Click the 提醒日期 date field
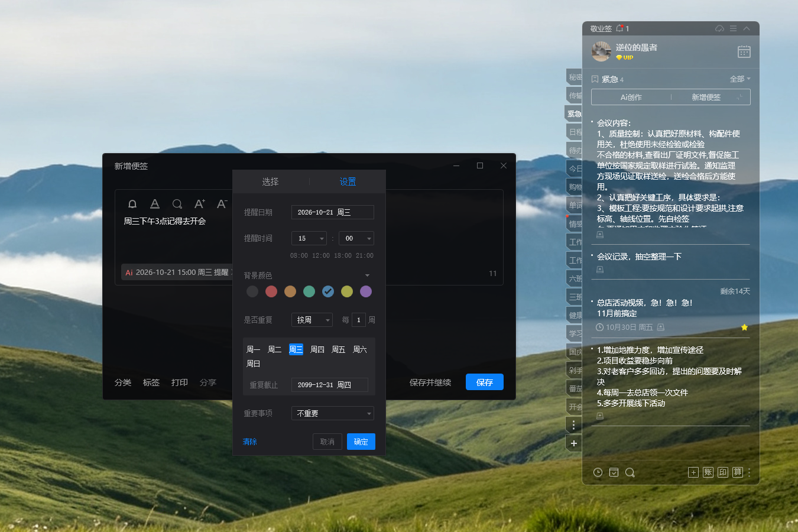 point(333,212)
